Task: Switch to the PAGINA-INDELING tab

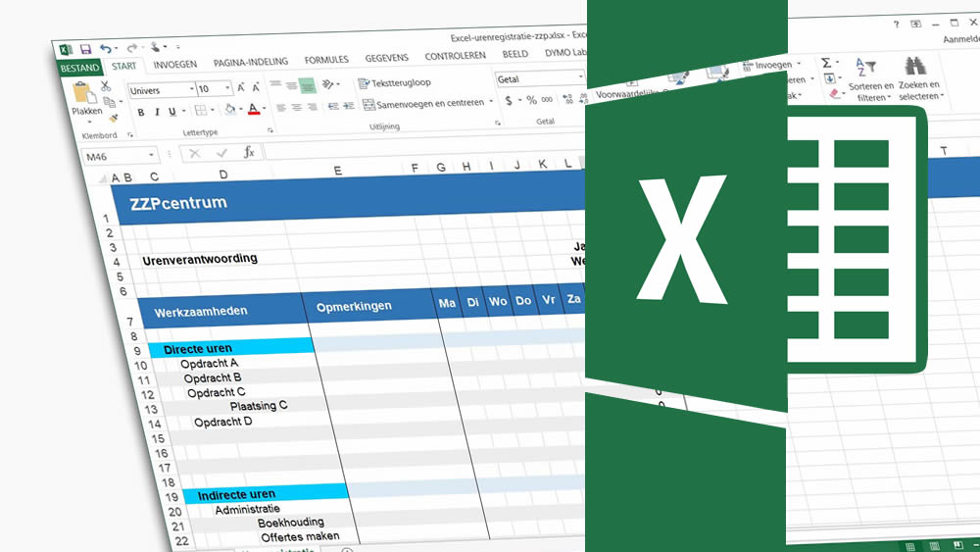Action: tap(251, 63)
